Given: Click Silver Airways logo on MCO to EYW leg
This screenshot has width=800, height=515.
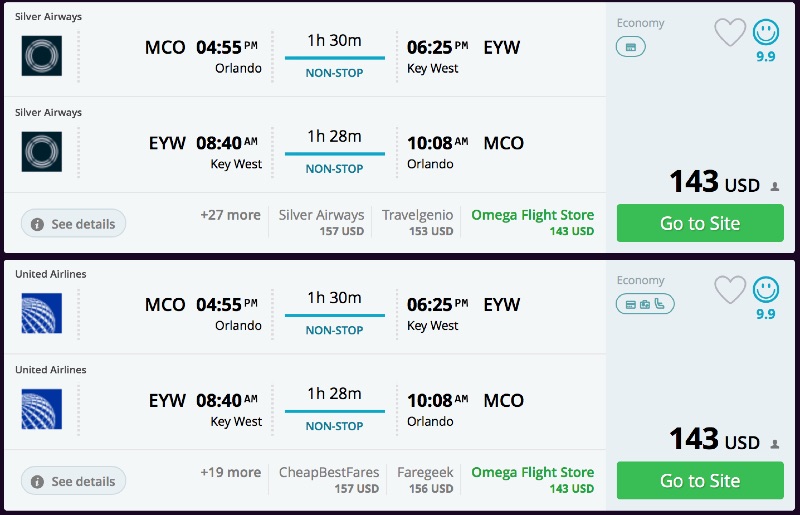Looking at the screenshot, I should (42, 56).
